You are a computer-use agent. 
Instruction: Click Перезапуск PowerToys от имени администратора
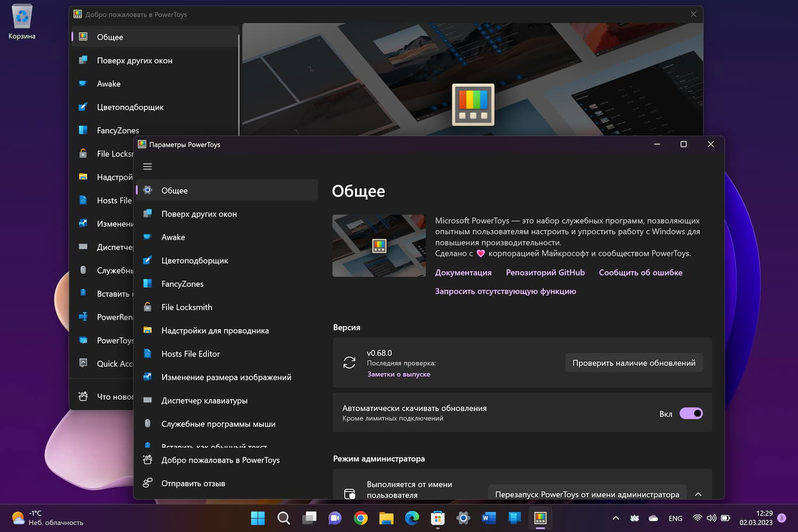tap(587, 494)
